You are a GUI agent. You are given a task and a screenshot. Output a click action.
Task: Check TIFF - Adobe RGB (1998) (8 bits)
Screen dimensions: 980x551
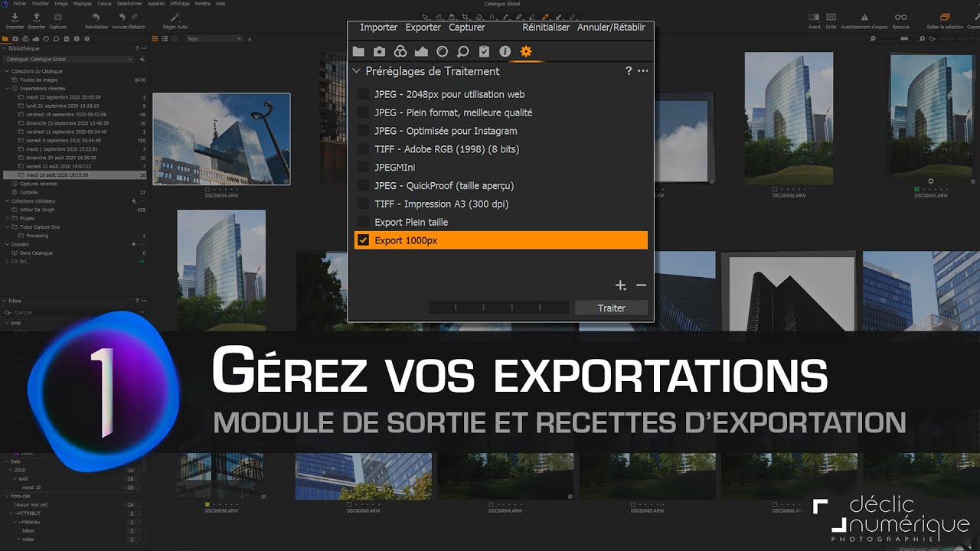click(363, 149)
